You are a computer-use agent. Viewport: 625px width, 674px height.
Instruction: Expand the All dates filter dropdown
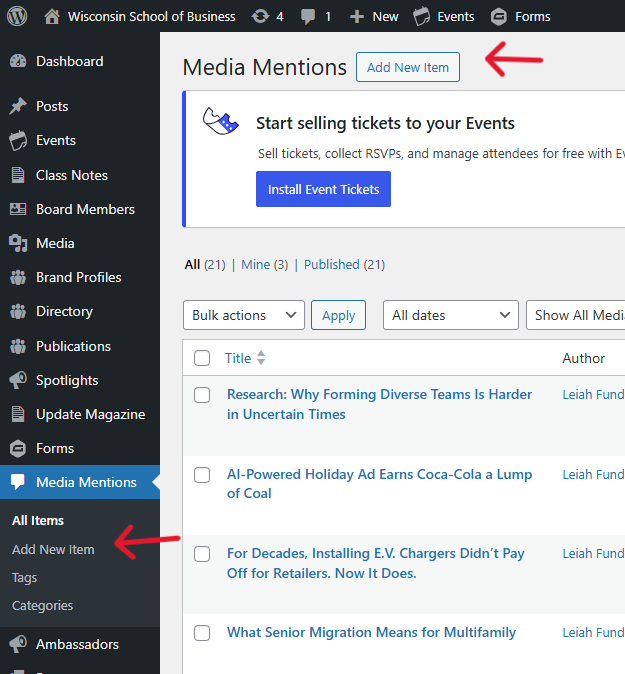[x=450, y=315]
